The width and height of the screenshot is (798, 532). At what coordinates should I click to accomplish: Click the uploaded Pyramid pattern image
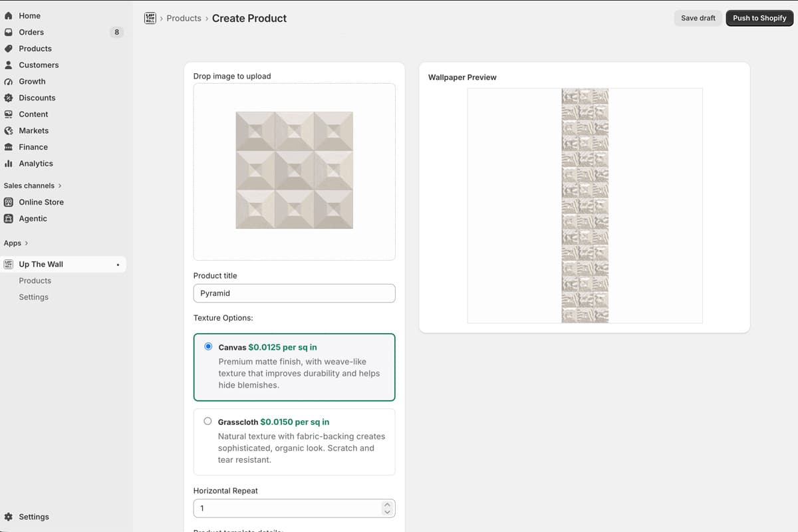[294, 170]
